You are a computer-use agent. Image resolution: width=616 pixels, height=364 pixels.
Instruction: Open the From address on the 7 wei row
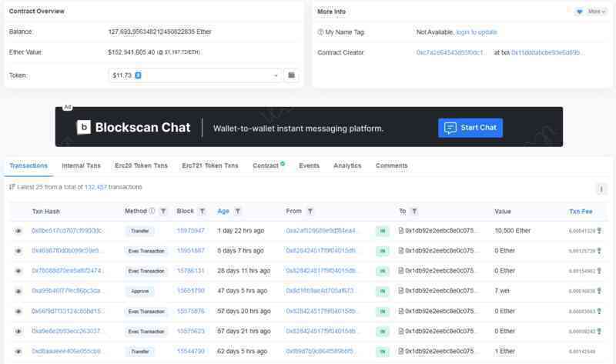pos(321,291)
